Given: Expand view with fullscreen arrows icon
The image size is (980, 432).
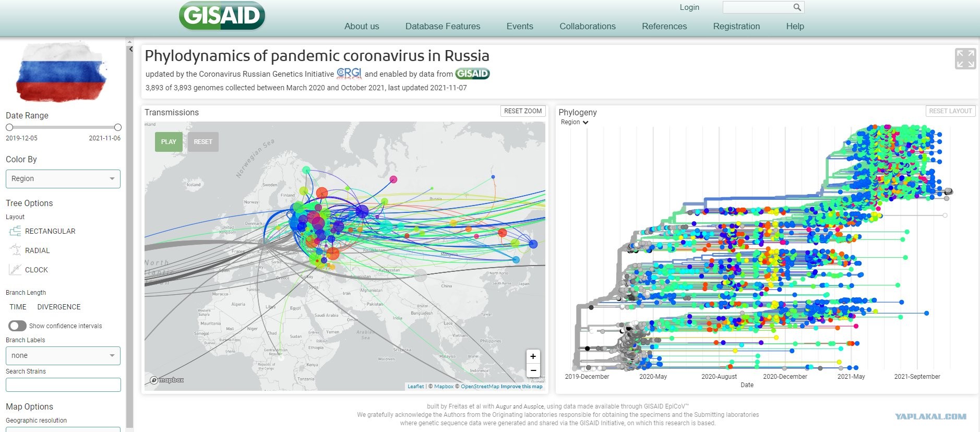Looking at the screenshot, I should coord(965,58).
